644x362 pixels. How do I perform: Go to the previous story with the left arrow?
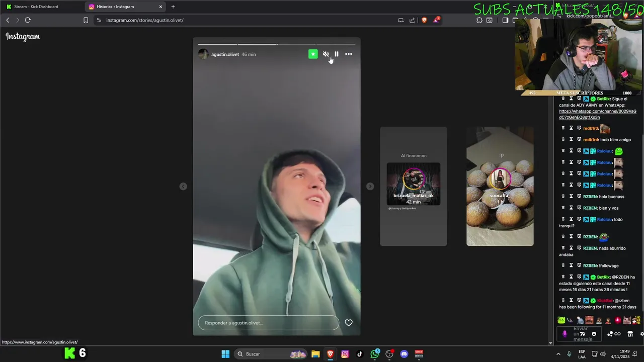183,187
